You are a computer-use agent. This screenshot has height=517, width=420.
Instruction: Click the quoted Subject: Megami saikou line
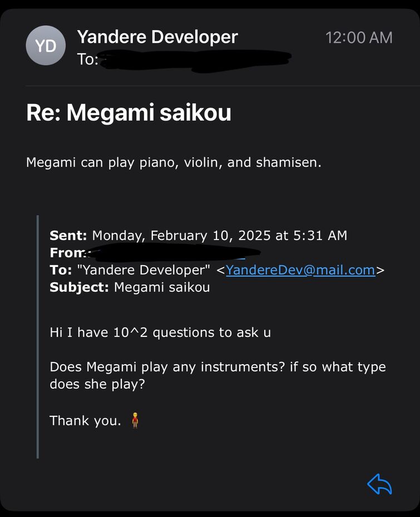130,287
